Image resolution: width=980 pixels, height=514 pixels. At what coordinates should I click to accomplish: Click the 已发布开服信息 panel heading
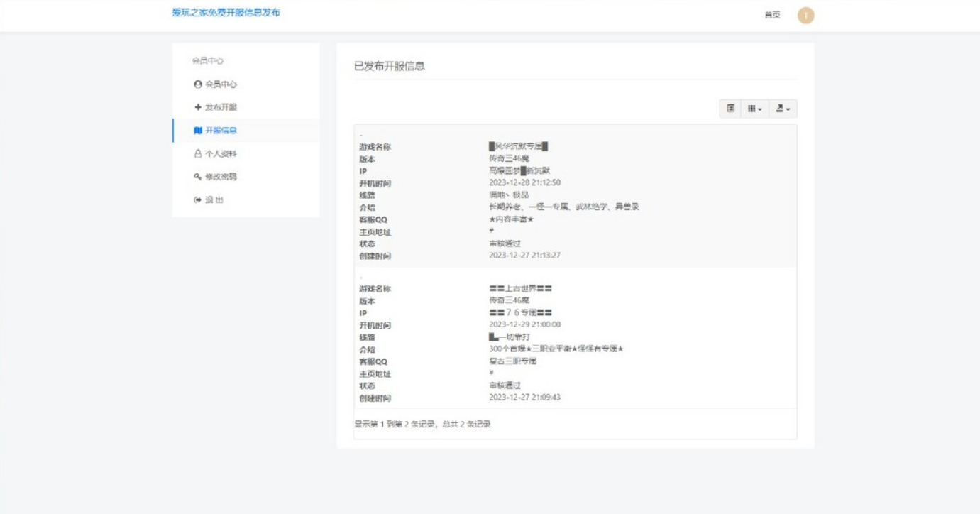point(390,66)
